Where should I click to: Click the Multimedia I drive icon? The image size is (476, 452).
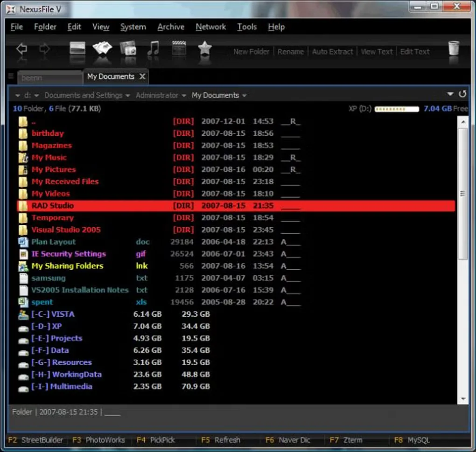(23, 389)
